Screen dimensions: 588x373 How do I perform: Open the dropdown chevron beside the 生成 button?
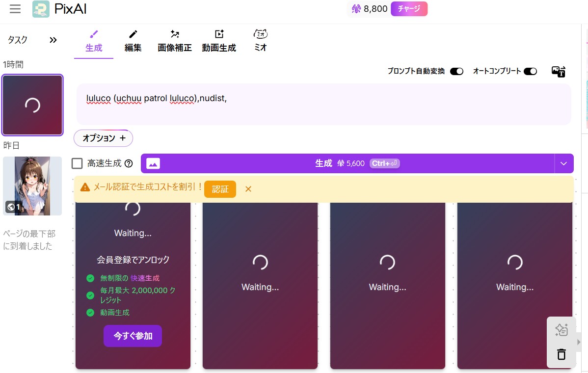(x=563, y=163)
